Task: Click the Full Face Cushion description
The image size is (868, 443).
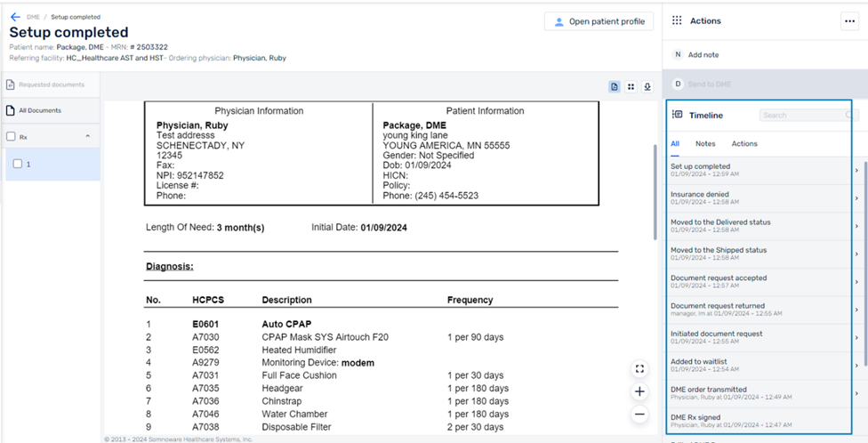Action: tap(299, 375)
